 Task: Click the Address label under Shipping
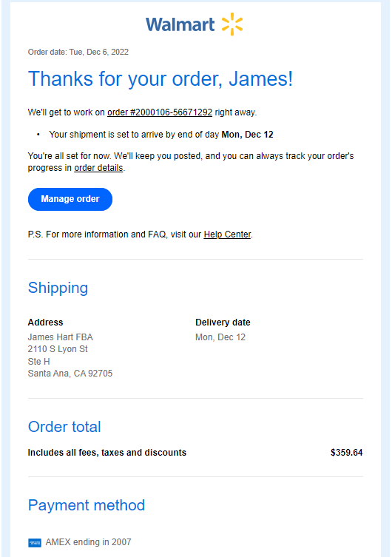[45, 323]
